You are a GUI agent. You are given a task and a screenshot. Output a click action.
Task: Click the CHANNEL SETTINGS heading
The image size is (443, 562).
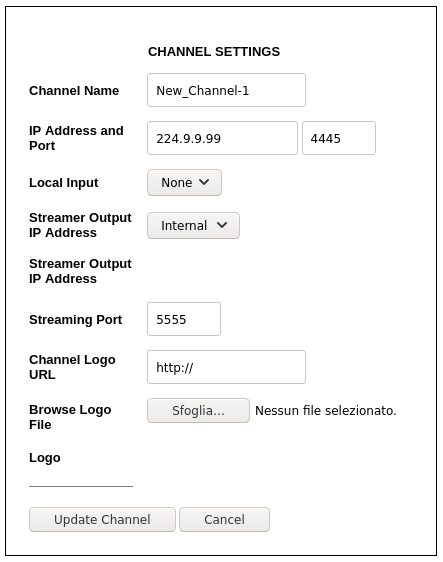214,52
